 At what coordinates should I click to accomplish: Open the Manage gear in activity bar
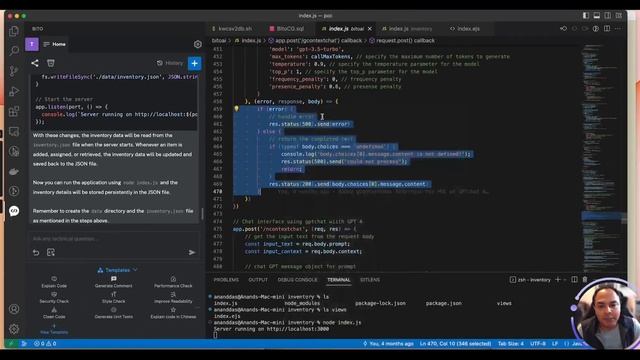click(14, 329)
